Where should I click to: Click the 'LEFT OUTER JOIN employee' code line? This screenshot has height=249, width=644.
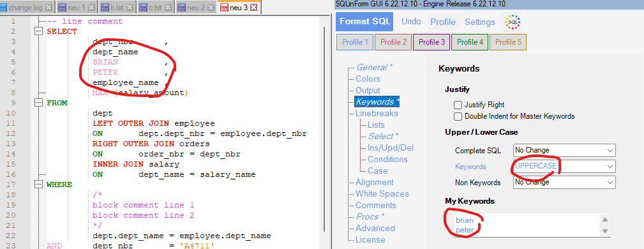pyautogui.click(x=153, y=123)
